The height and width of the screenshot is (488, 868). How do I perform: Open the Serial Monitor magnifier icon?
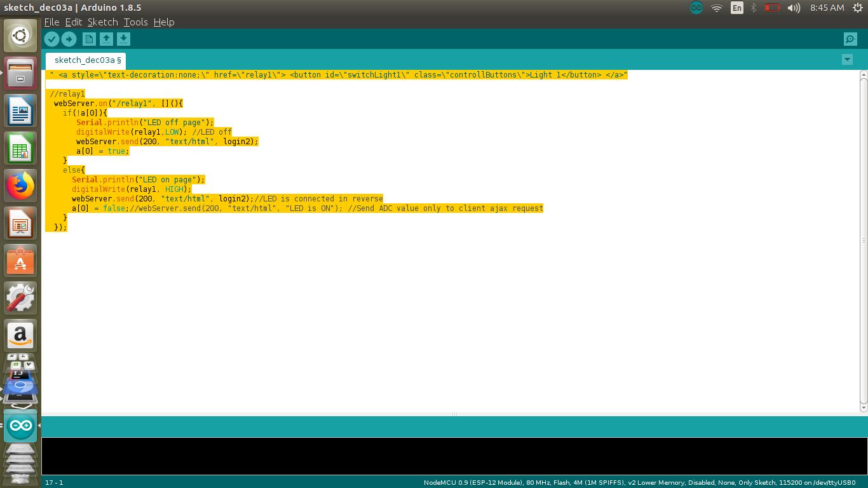(x=850, y=39)
